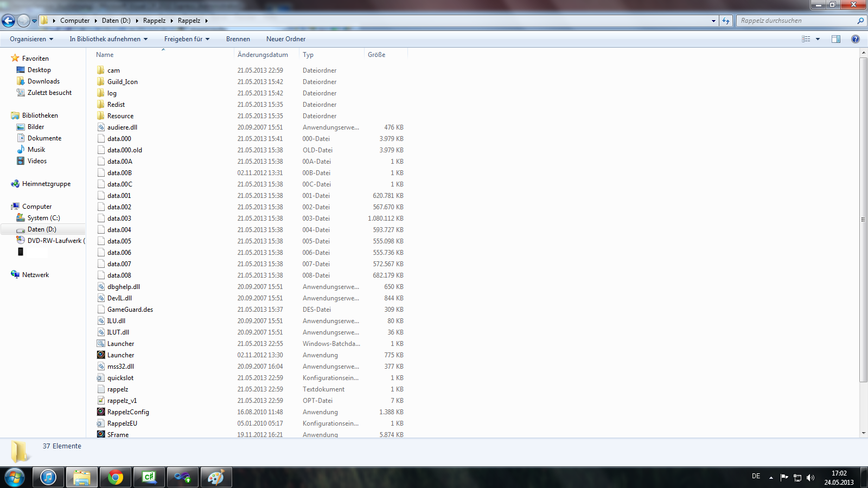Open the "Freigeben für" menu
The height and width of the screenshot is (488, 868).
pyautogui.click(x=186, y=38)
